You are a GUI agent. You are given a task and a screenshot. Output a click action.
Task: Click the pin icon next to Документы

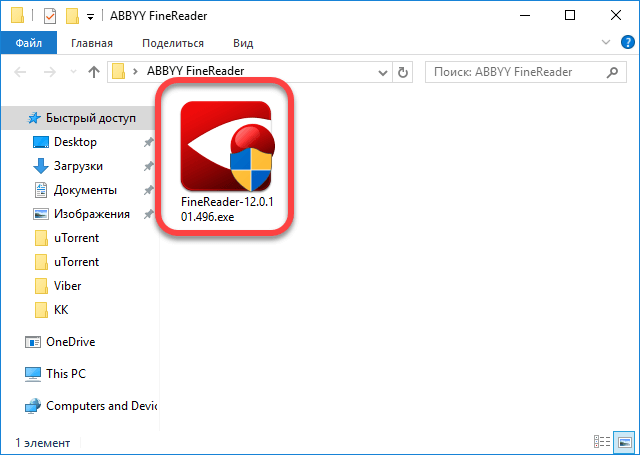[149, 190]
